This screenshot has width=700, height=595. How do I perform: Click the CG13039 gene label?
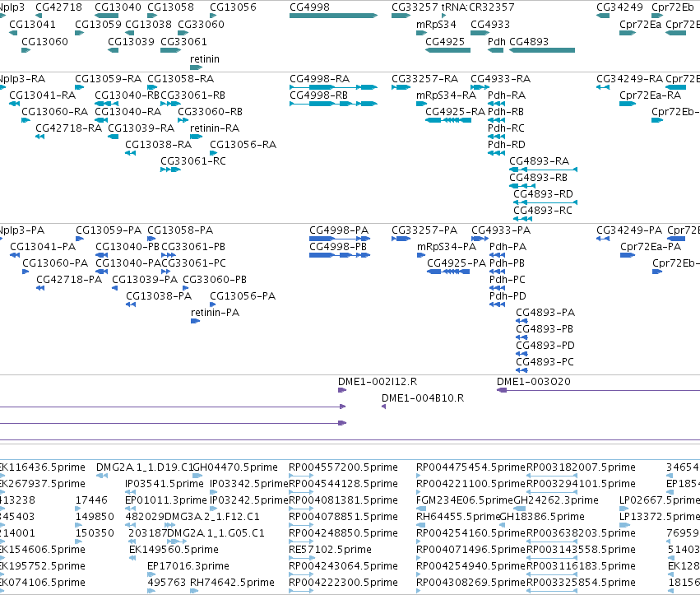(x=131, y=41)
